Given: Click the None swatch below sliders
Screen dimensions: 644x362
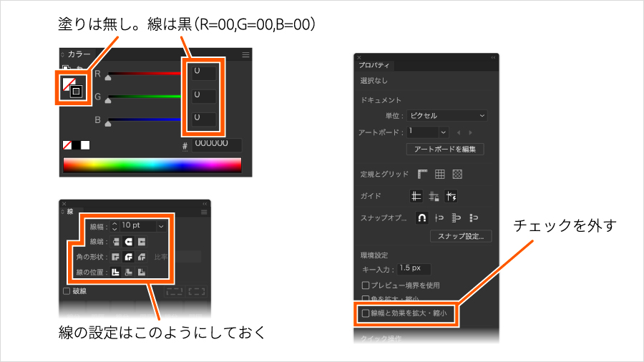Looking at the screenshot, I should (x=67, y=145).
